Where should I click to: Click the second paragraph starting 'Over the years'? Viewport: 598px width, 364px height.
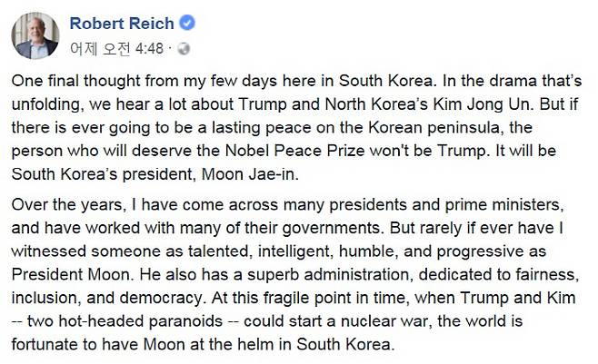click(295, 274)
